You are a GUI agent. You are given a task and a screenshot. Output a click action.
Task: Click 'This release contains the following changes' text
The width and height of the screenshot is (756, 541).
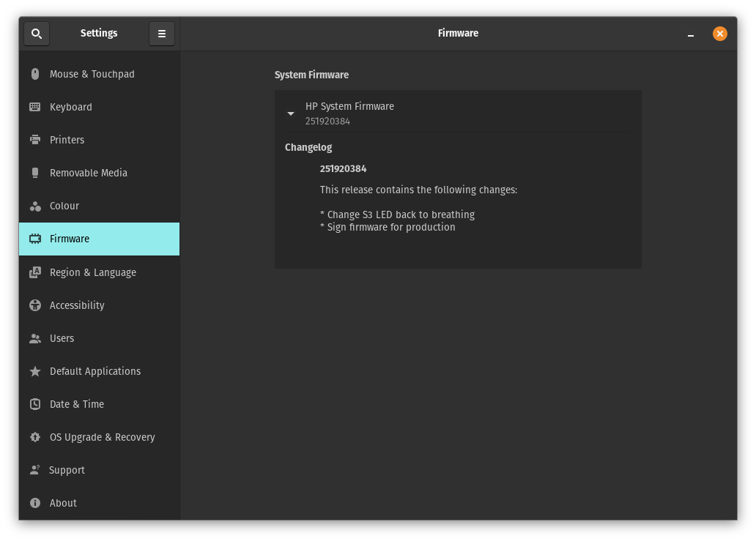click(x=418, y=190)
